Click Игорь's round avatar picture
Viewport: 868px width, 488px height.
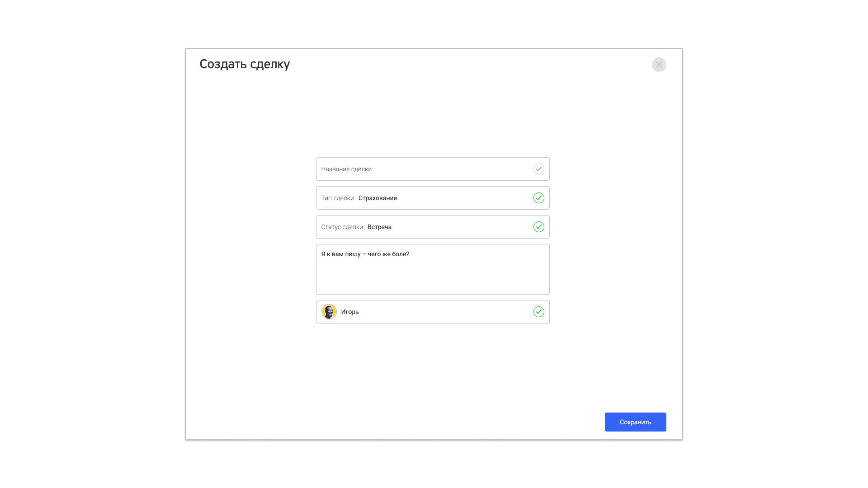point(329,312)
